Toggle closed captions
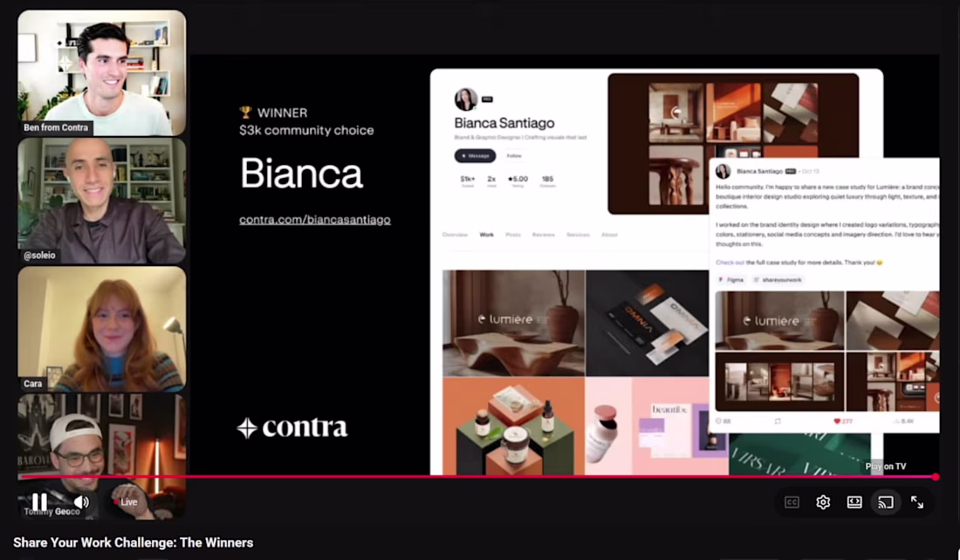Image resolution: width=960 pixels, height=560 pixels. [792, 502]
